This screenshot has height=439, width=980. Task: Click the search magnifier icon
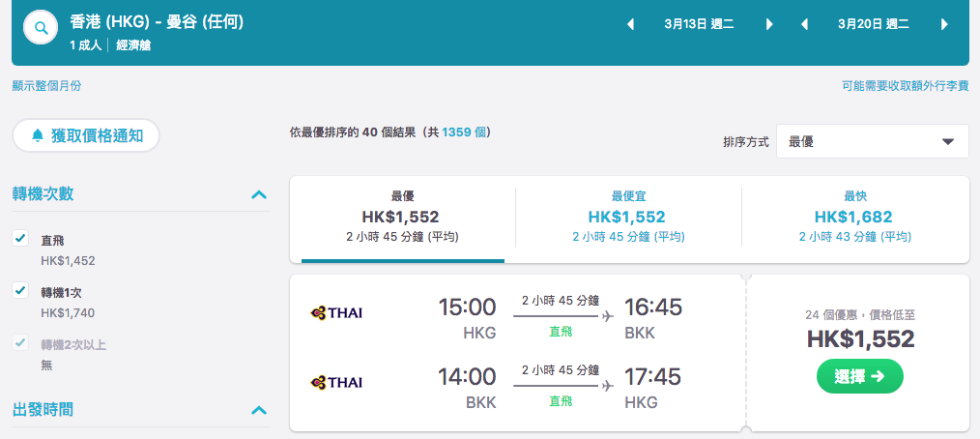pos(42,28)
